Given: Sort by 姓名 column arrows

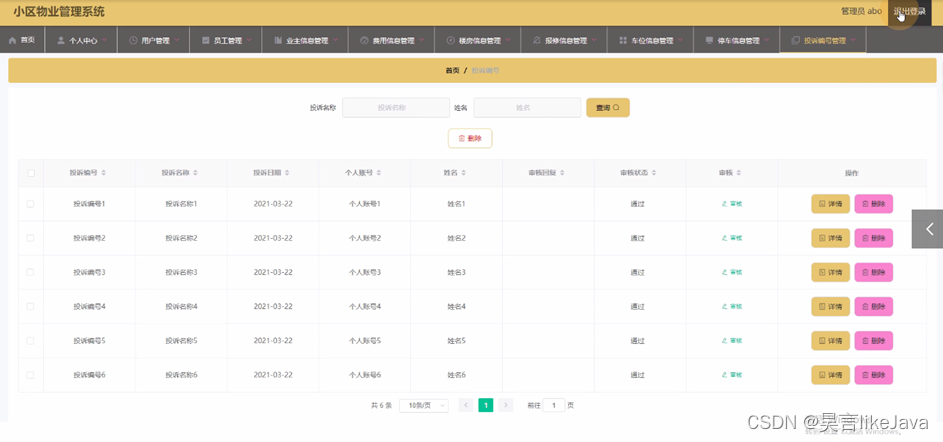Looking at the screenshot, I should pos(464,173).
